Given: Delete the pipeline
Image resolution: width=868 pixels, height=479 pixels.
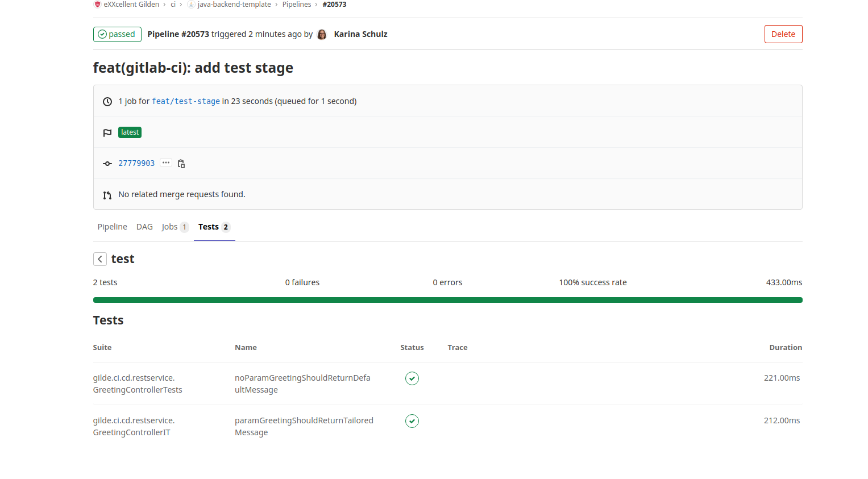Looking at the screenshot, I should coord(783,34).
